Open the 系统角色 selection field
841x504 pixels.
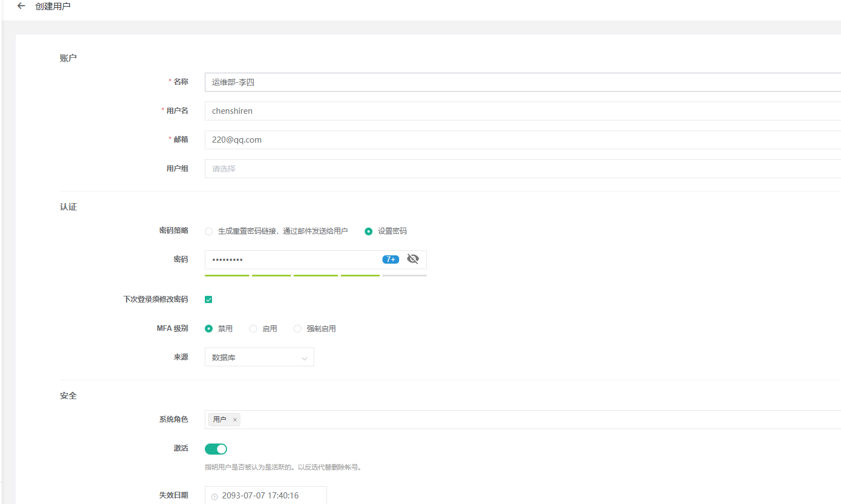523,420
